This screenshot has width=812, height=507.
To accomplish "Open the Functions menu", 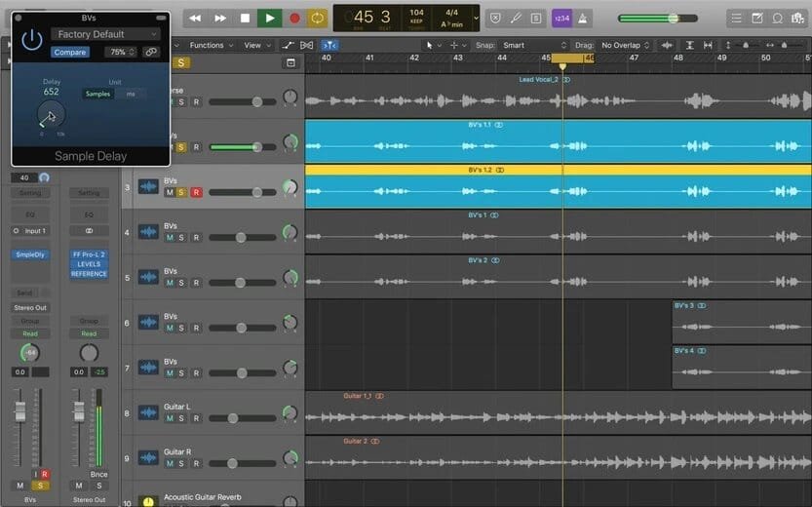I will (212, 46).
